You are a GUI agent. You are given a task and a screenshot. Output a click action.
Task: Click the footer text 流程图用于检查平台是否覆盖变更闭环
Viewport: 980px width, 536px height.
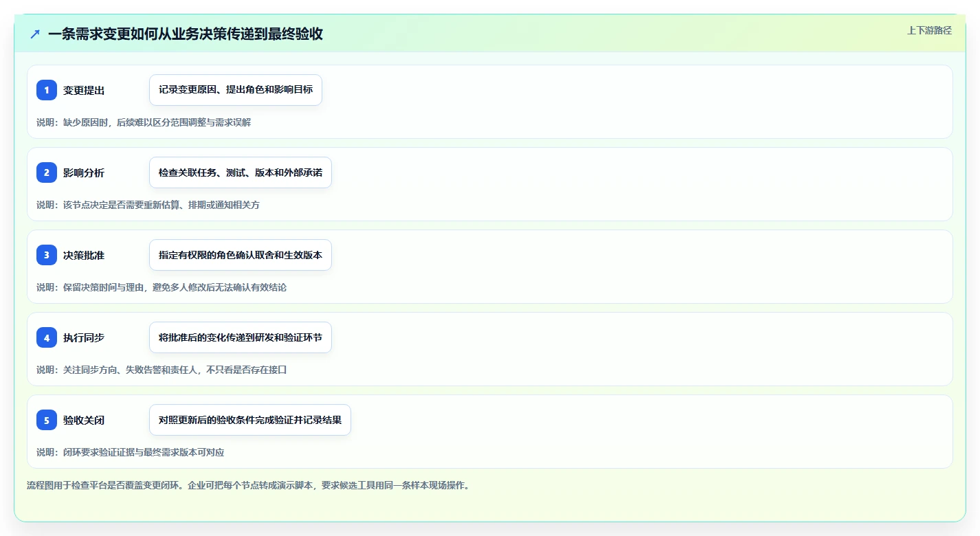[248, 485]
